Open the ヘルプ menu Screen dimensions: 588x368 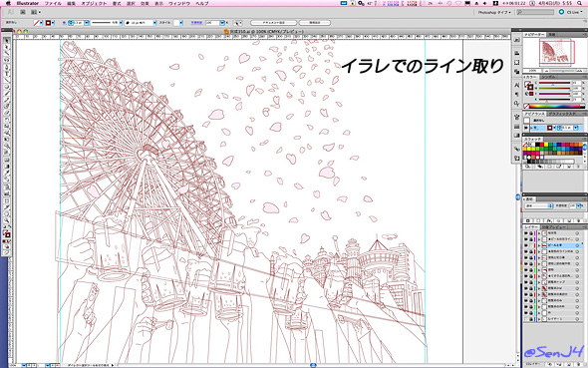point(202,3)
